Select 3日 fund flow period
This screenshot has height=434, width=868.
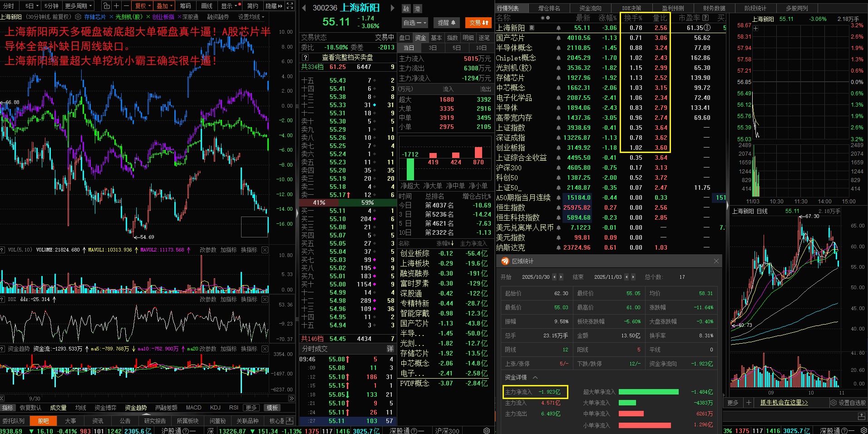coord(433,48)
